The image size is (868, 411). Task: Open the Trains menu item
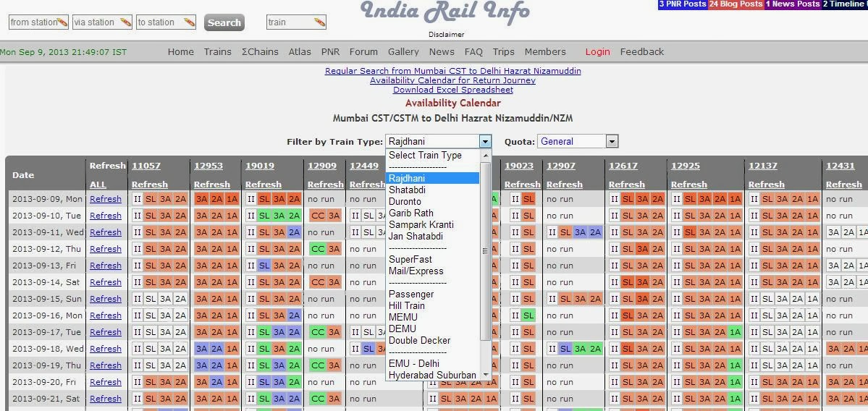[x=218, y=51]
